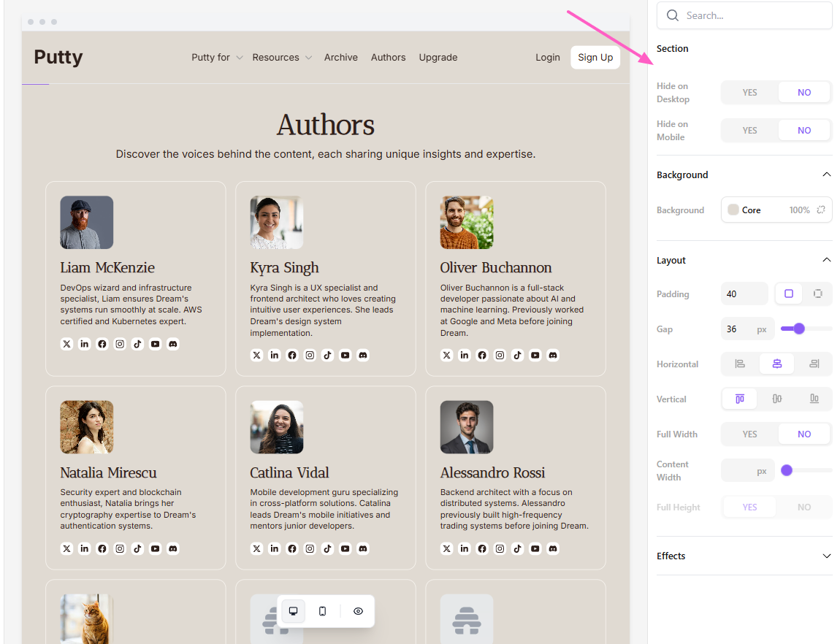Open Kyra Singh's YouTube icon
840x644 pixels.
coord(345,356)
